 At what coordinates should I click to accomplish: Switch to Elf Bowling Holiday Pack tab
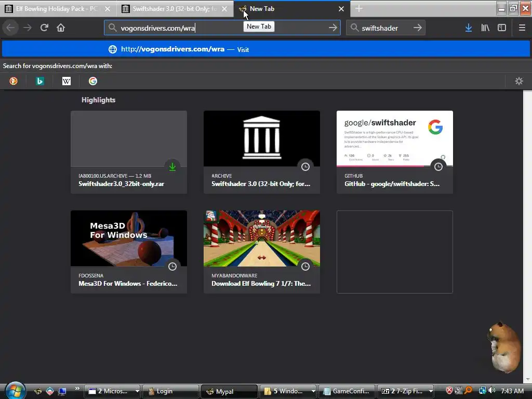coord(58,9)
